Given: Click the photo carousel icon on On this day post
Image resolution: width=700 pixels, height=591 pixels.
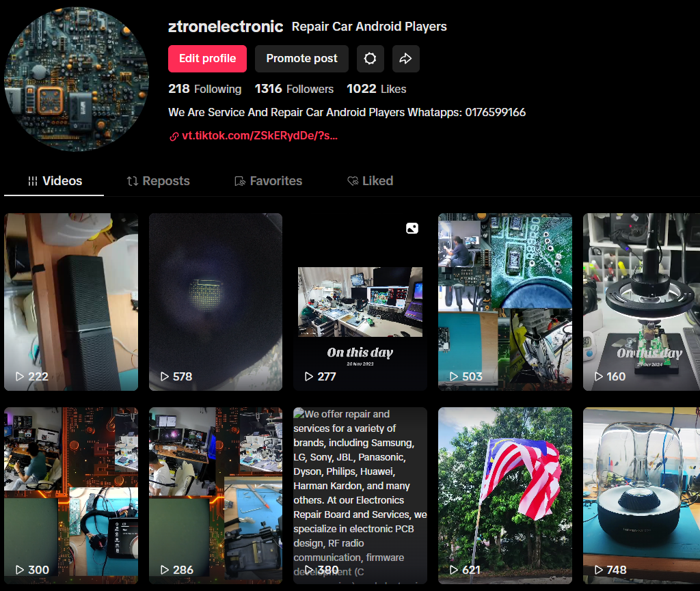Looking at the screenshot, I should pos(412,228).
